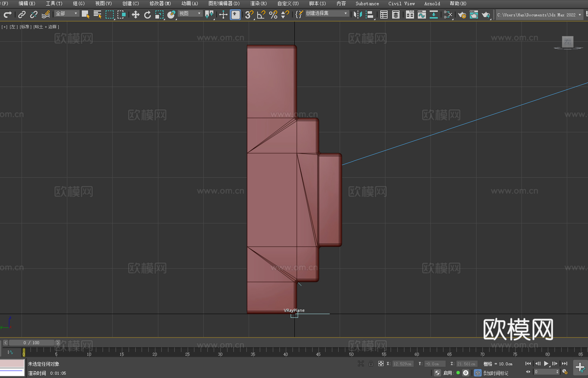The height and width of the screenshot is (378, 588).
Task: Open Select by Name list
Action: coord(97,14)
